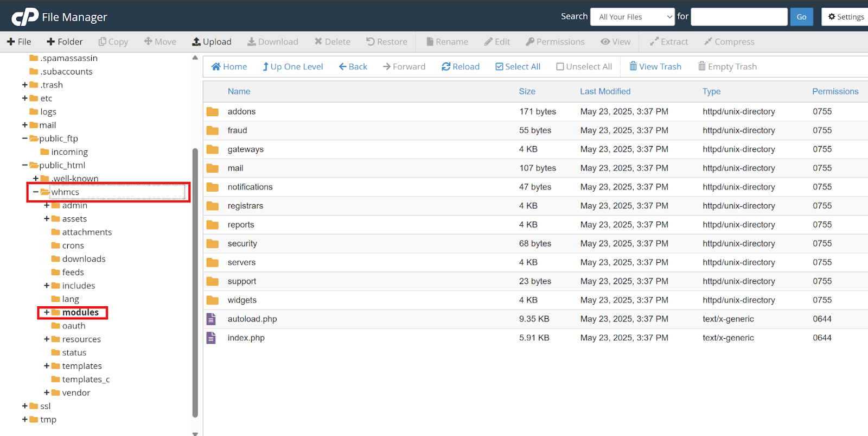The height and width of the screenshot is (436, 868).
Task: Click the tree panel scroll-down arrow
Action: coord(195,433)
